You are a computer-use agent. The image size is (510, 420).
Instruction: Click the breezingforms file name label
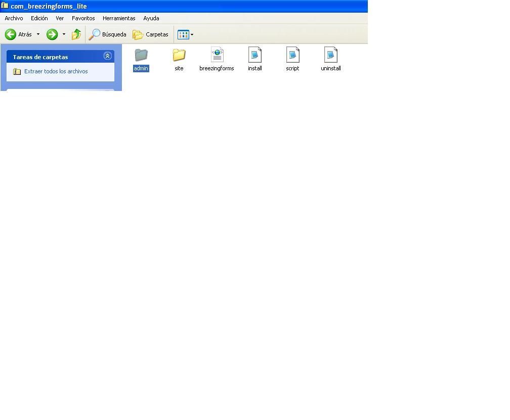(x=217, y=68)
